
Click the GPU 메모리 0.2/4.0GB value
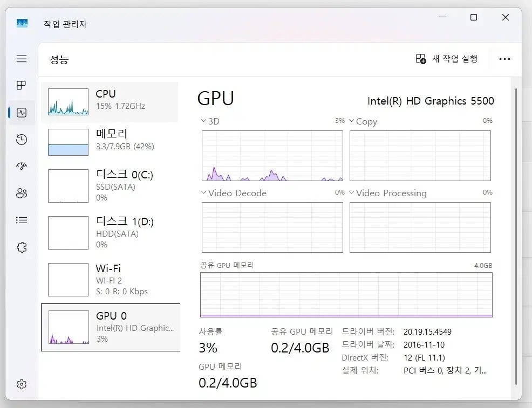pyautogui.click(x=228, y=383)
